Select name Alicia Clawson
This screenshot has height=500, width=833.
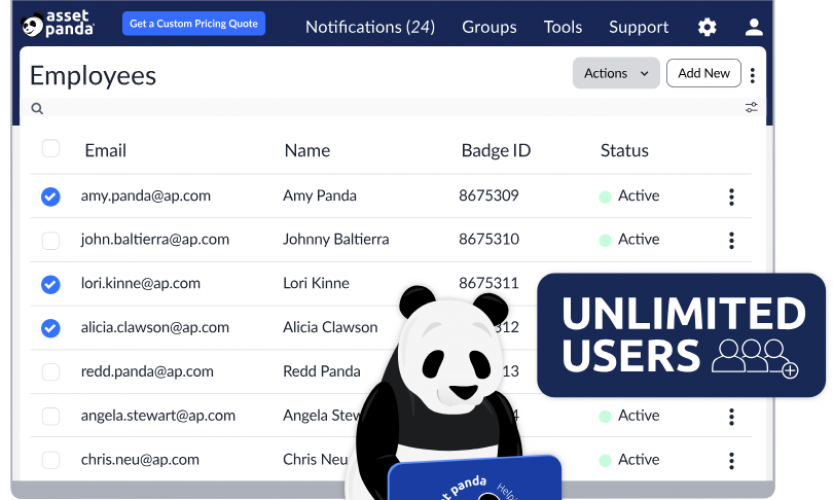[330, 327]
